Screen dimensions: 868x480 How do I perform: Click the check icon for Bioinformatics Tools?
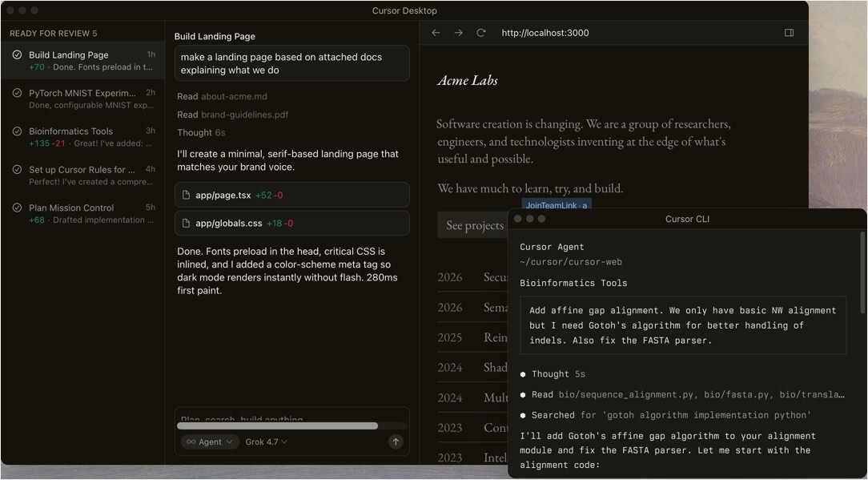click(17, 131)
